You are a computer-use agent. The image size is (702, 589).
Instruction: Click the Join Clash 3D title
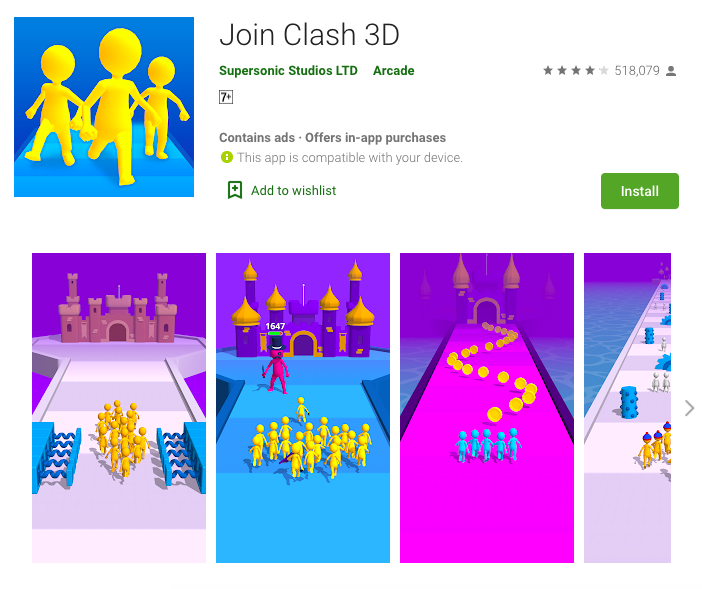pyautogui.click(x=309, y=35)
